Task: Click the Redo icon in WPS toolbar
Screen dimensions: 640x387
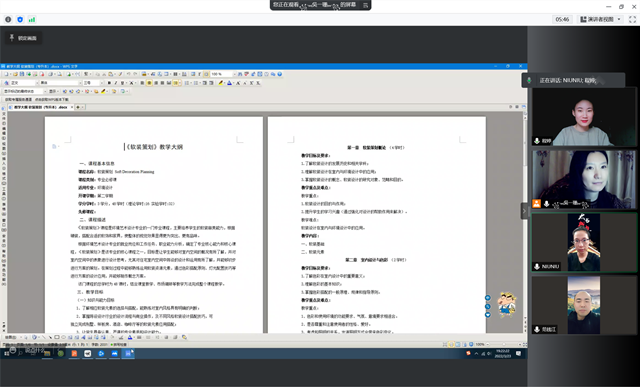Action: [135, 74]
